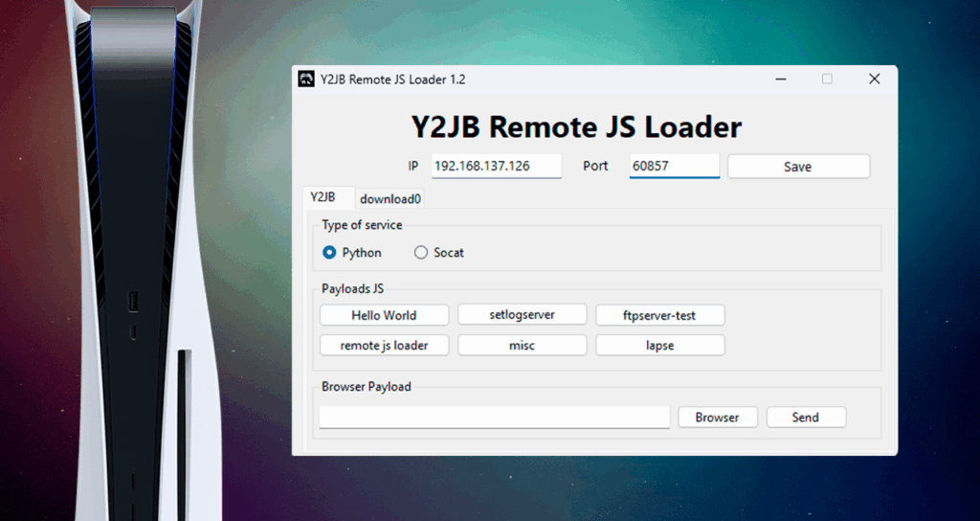Click the maximize window button
980x521 pixels.
click(x=827, y=79)
